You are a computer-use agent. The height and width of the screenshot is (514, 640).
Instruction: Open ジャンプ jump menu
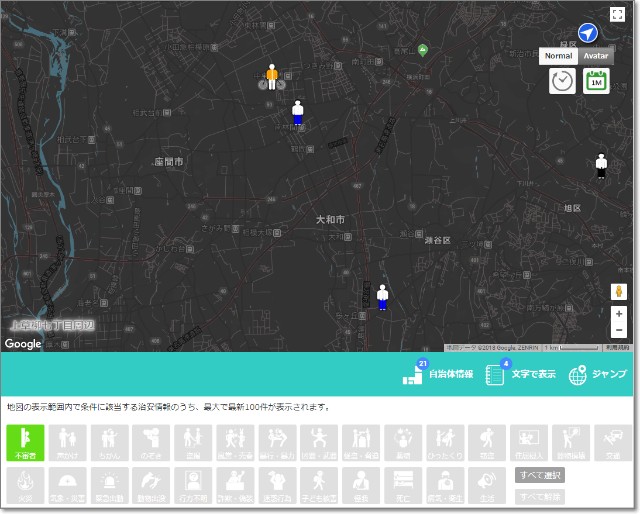pos(597,374)
